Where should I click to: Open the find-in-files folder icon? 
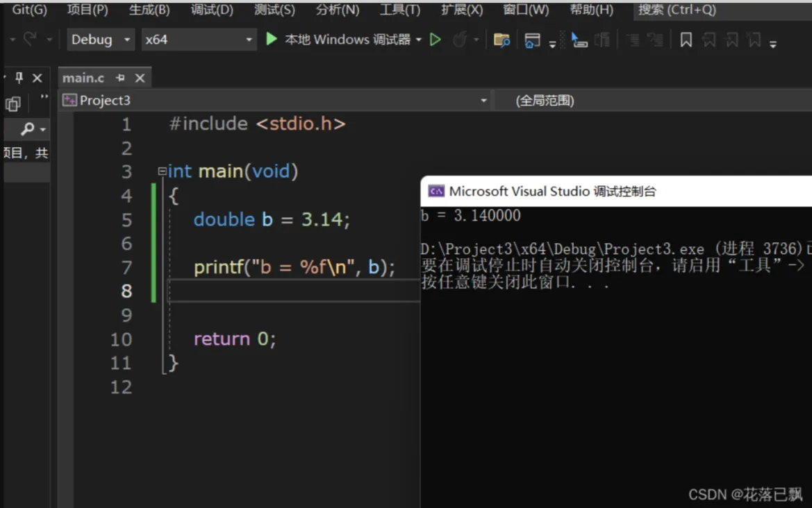click(x=502, y=40)
